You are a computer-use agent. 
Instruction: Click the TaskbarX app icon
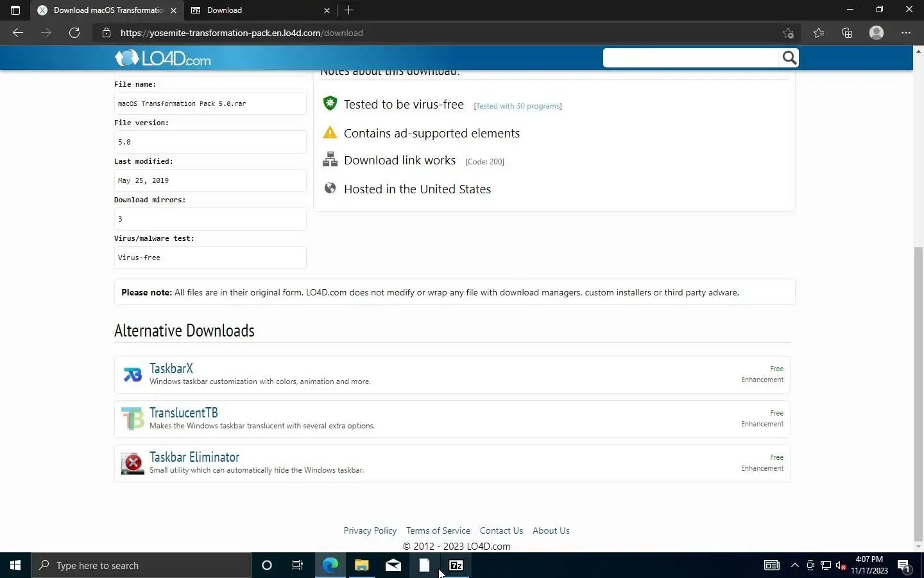pos(133,374)
